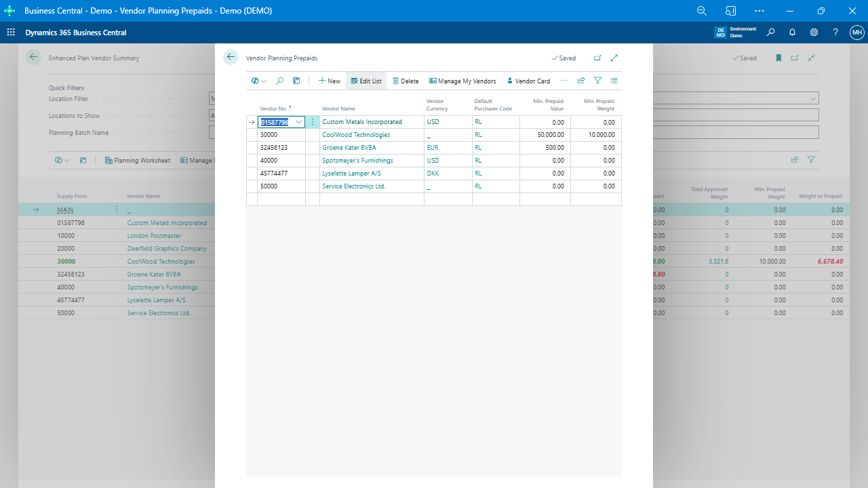Switch list layout with the view options icon
The width and height of the screenshot is (868, 488).
pos(614,81)
